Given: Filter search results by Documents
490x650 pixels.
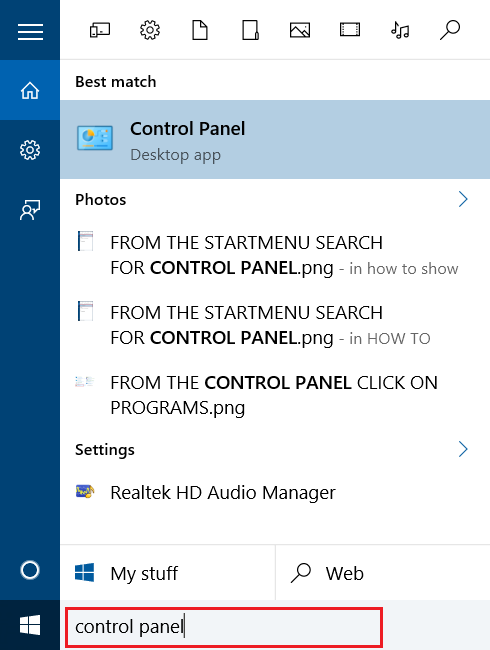Looking at the screenshot, I should click(200, 30).
